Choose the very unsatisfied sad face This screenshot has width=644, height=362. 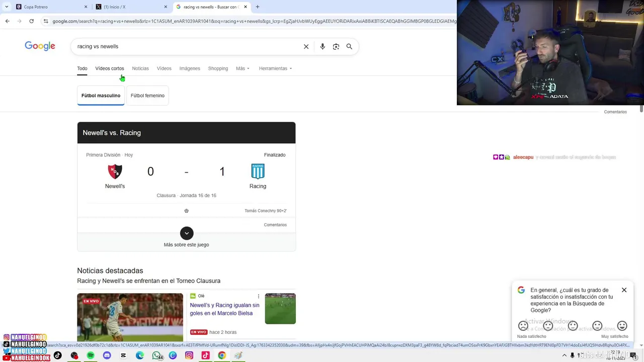523,326
